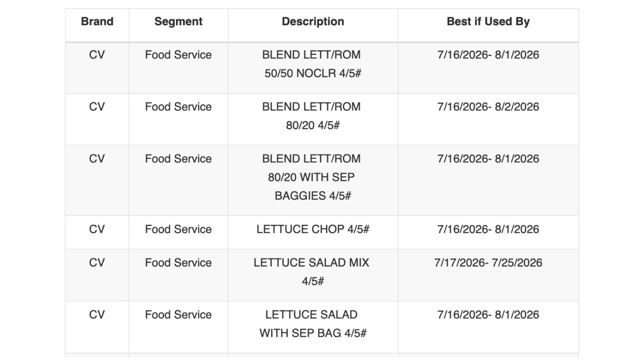
Task: Click LETTUCE CHOP row's Best if Used By date
Action: click(x=488, y=229)
